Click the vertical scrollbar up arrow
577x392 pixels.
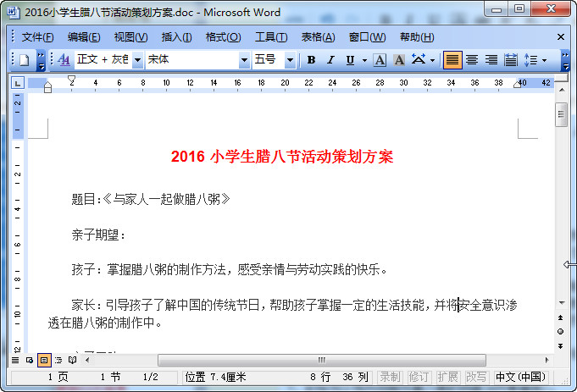pos(562,90)
